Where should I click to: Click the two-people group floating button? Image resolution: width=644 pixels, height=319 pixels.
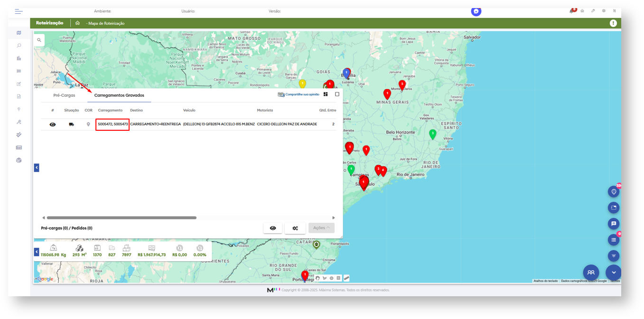[x=591, y=273]
